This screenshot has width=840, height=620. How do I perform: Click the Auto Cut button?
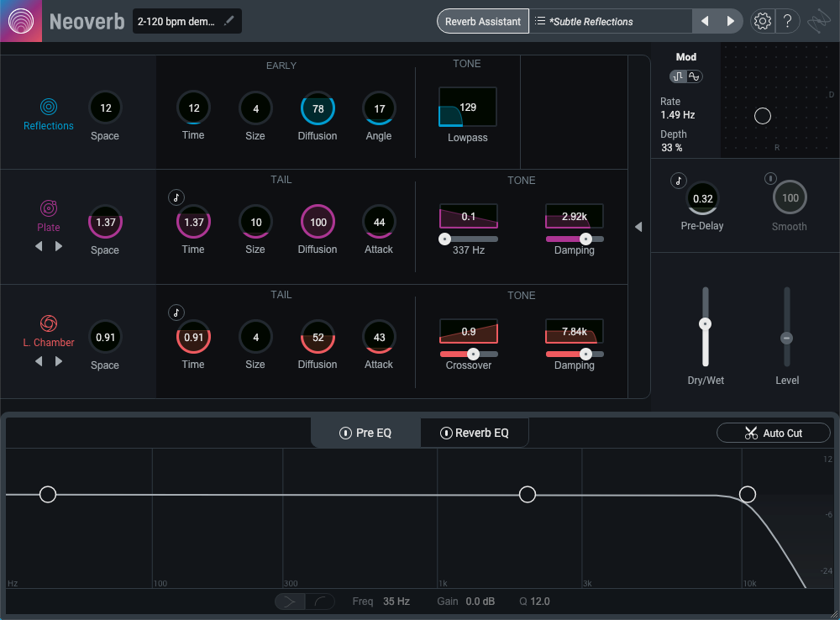pyautogui.click(x=773, y=433)
